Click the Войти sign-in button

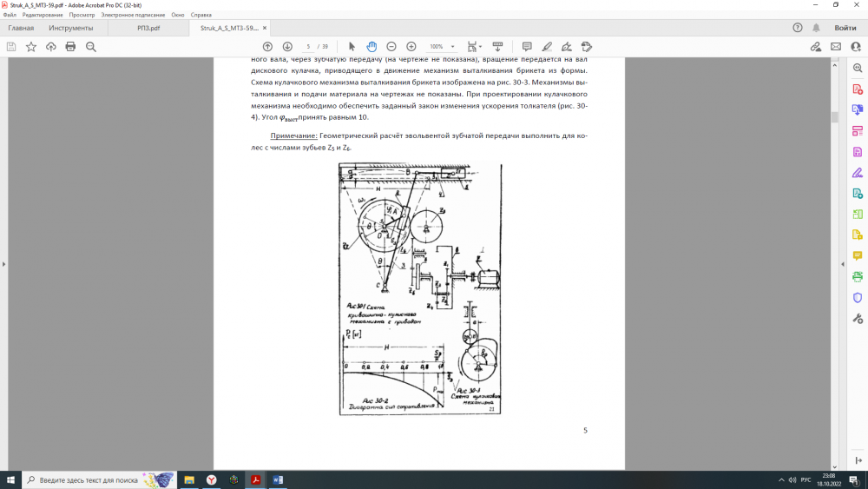point(845,28)
